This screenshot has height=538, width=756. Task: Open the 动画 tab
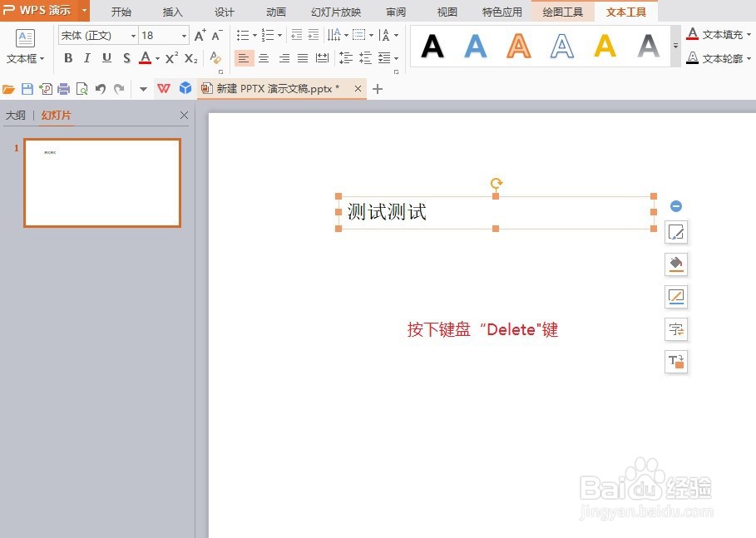(x=276, y=12)
